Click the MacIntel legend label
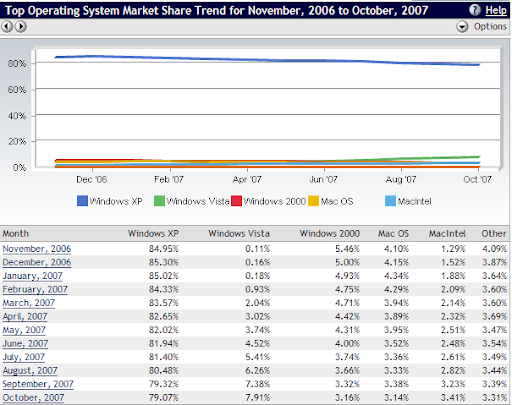The width and height of the screenshot is (512, 405). 414,201
